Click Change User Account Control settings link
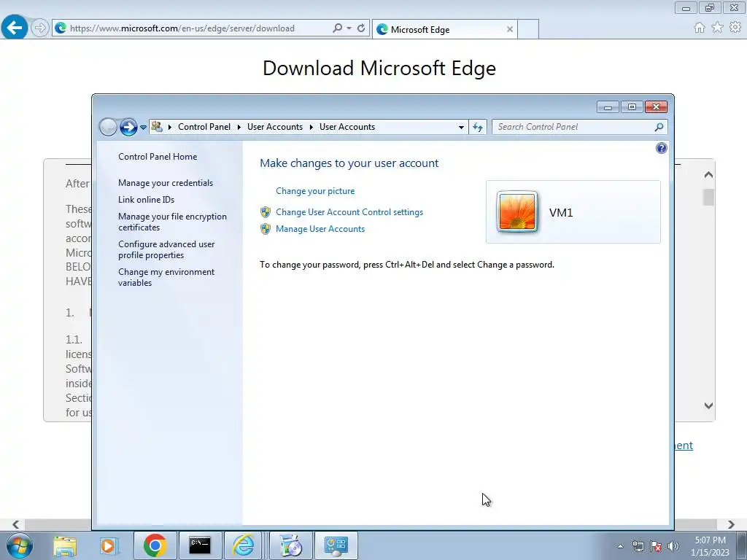 (x=349, y=212)
